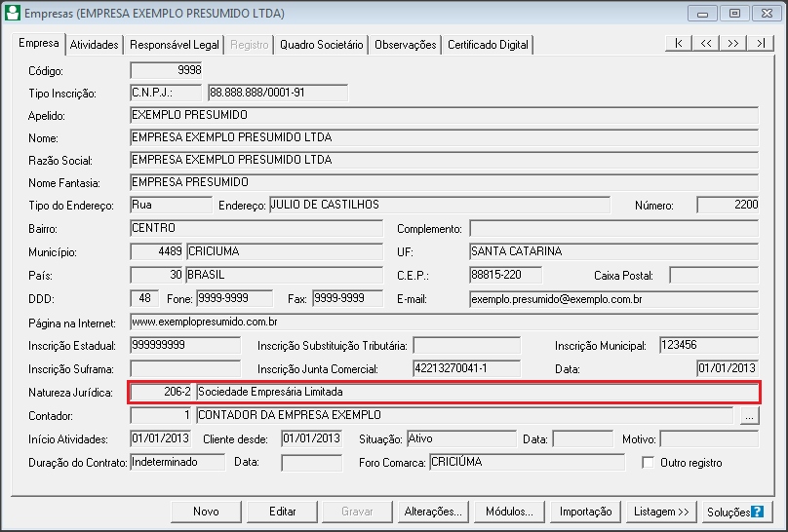Switch to the Atividades tab
Screen dimensions: 788x532
(x=94, y=45)
